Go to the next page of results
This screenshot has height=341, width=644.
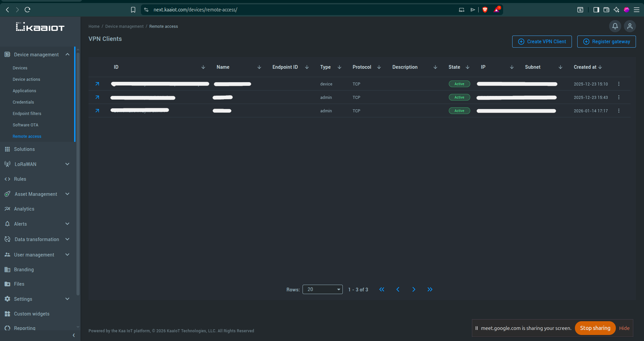tap(414, 289)
